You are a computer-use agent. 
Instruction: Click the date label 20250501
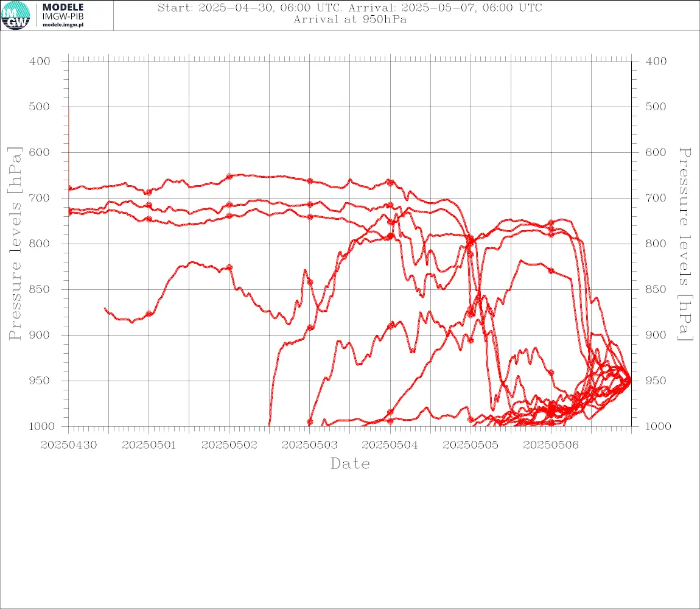point(149,445)
